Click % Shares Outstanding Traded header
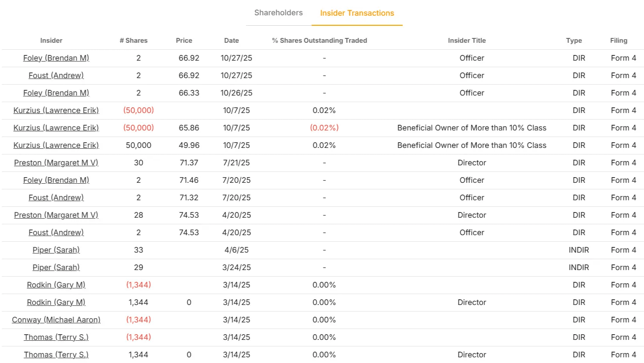Viewport: 644px width, 363px height. (x=320, y=41)
